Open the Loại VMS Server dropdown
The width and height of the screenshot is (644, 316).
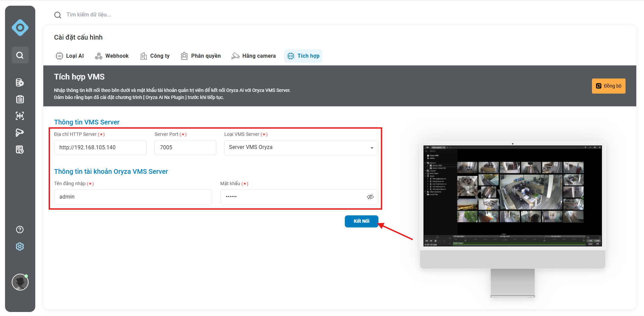click(x=301, y=148)
